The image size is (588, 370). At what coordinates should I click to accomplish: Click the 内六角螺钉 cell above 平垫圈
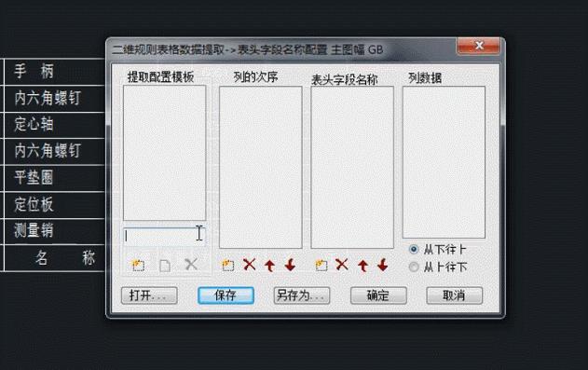point(54,152)
